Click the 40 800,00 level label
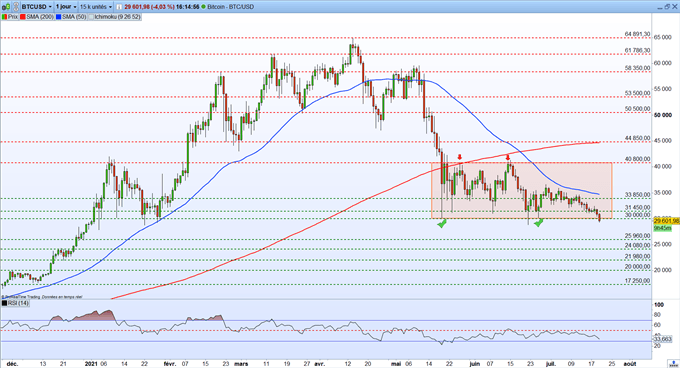 tap(638, 159)
